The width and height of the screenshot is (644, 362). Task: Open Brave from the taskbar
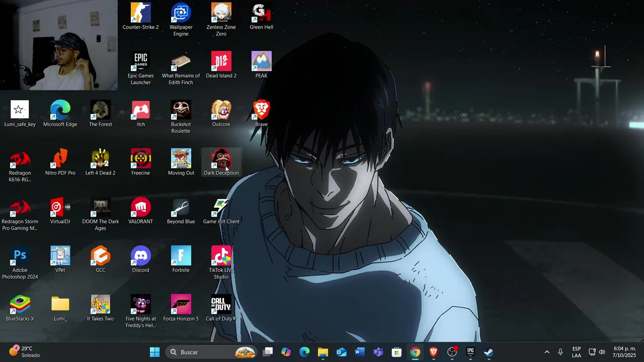point(433,352)
